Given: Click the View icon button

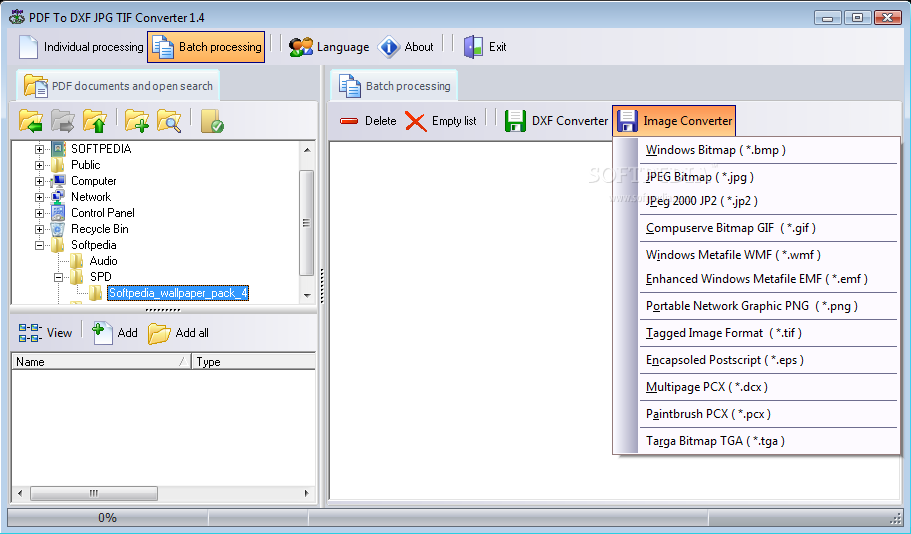Looking at the screenshot, I should [45, 333].
